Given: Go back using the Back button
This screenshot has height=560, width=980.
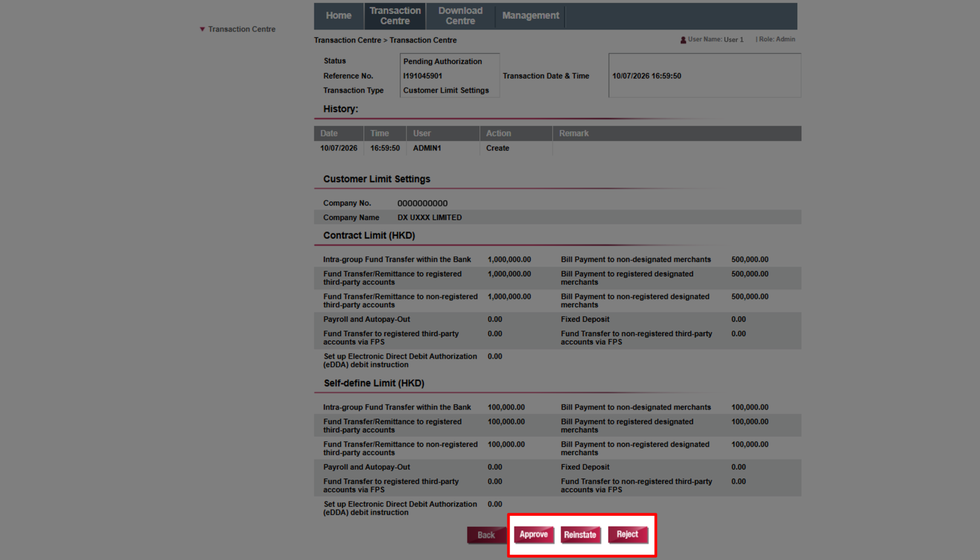Looking at the screenshot, I should coord(485,535).
